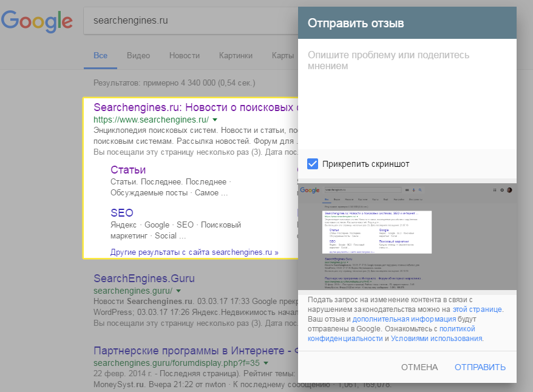Open the Статьи sitelink
Image resolution: width=533 pixels, height=392 pixels.
tap(128, 170)
